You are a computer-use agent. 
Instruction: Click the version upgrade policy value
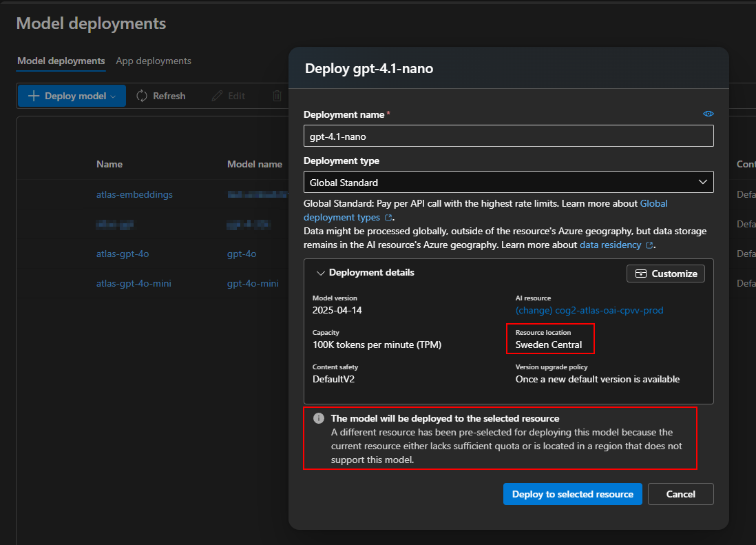598,379
